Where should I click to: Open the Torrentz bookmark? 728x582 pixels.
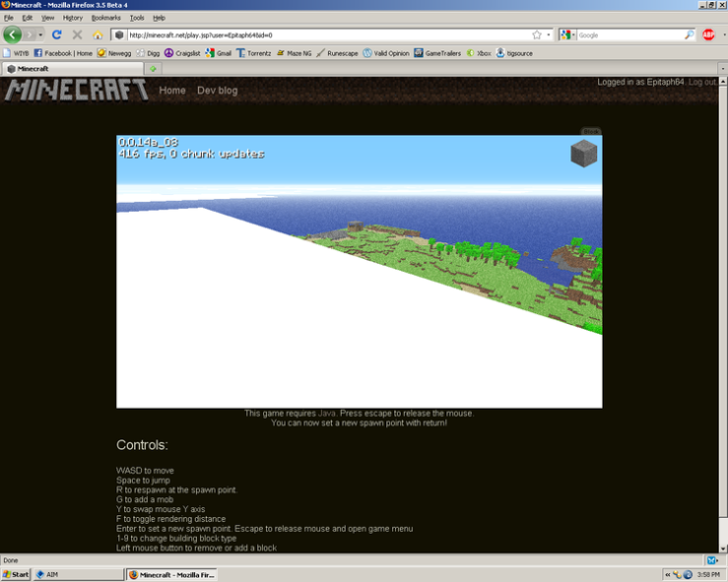(x=254, y=53)
